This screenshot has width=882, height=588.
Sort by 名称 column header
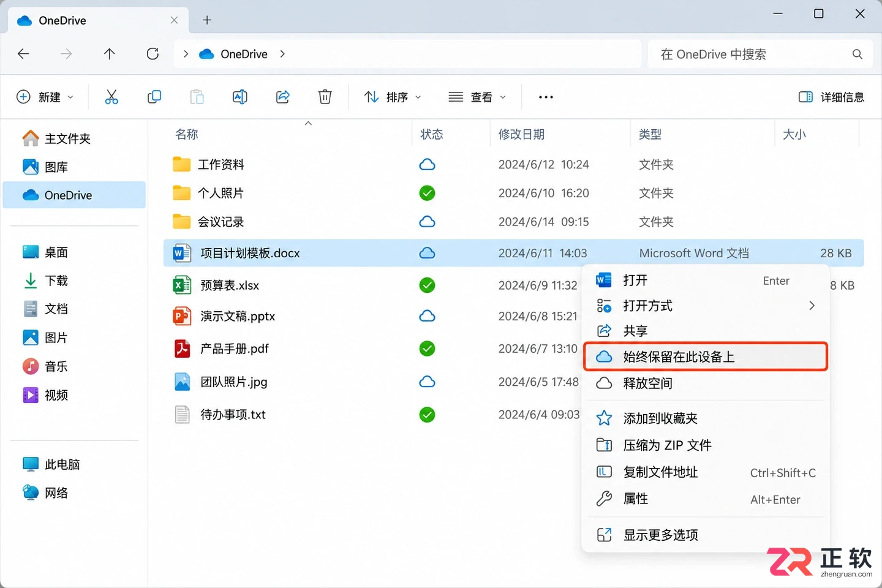click(x=187, y=134)
